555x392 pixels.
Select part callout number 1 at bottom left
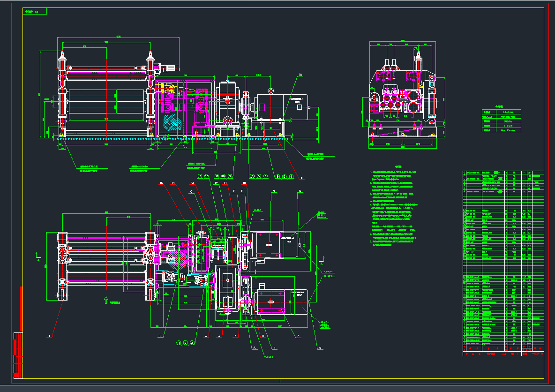[x=49, y=336]
